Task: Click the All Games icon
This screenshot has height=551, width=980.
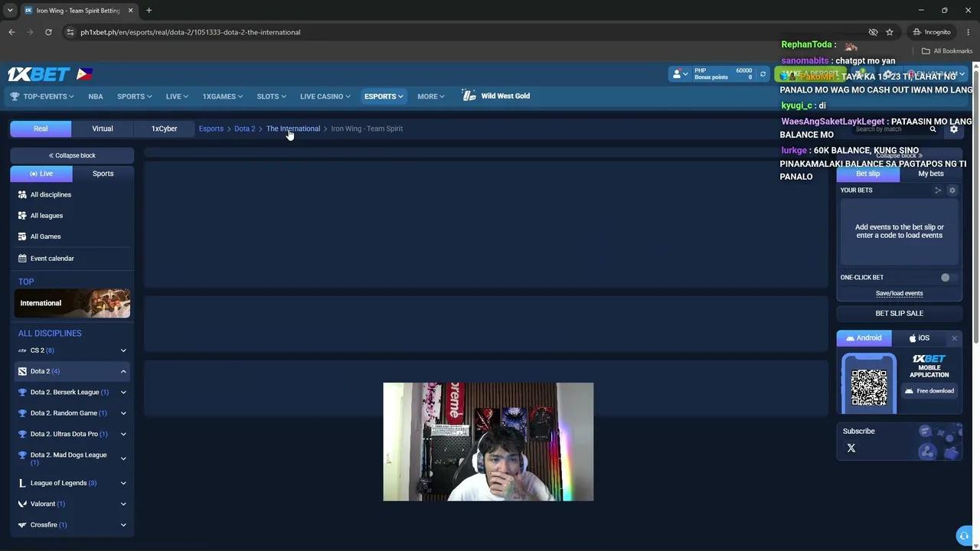Action: coord(22,236)
